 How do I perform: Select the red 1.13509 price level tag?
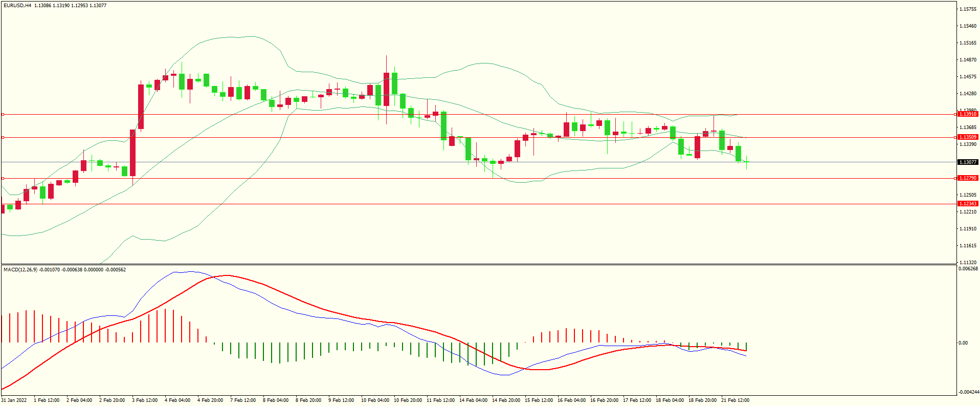(968, 137)
